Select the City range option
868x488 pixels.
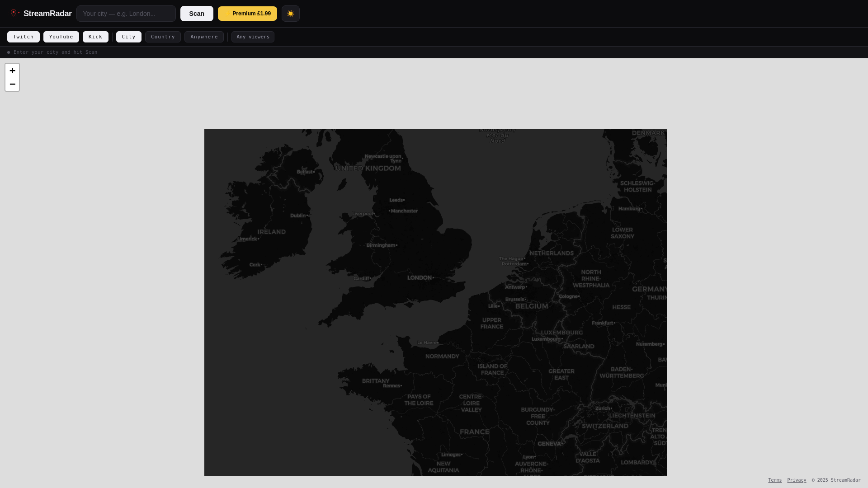pos(129,37)
